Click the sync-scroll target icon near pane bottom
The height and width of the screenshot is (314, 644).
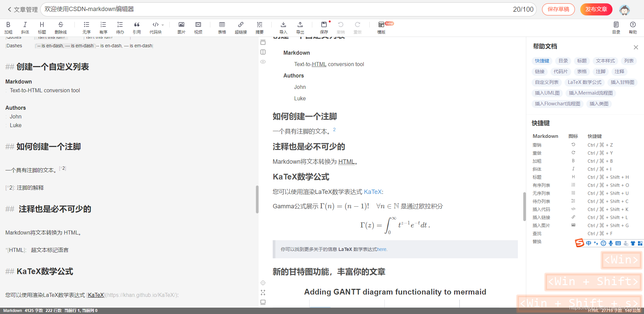pos(263,283)
